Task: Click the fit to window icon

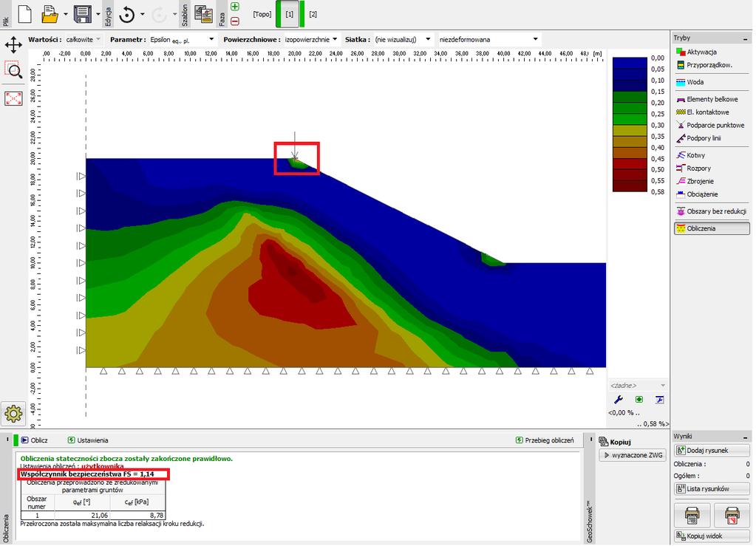Action: point(13,98)
